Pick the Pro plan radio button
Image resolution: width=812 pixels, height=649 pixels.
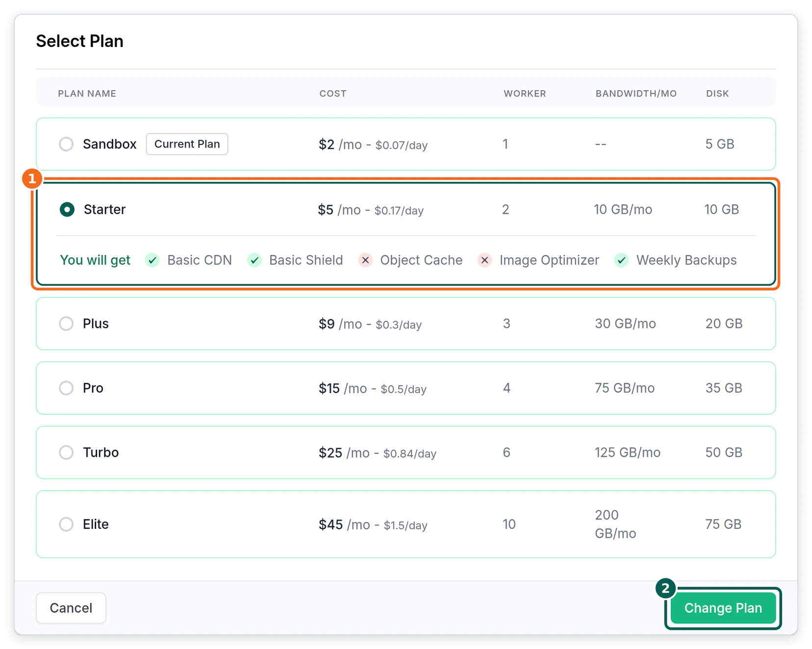[66, 388]
